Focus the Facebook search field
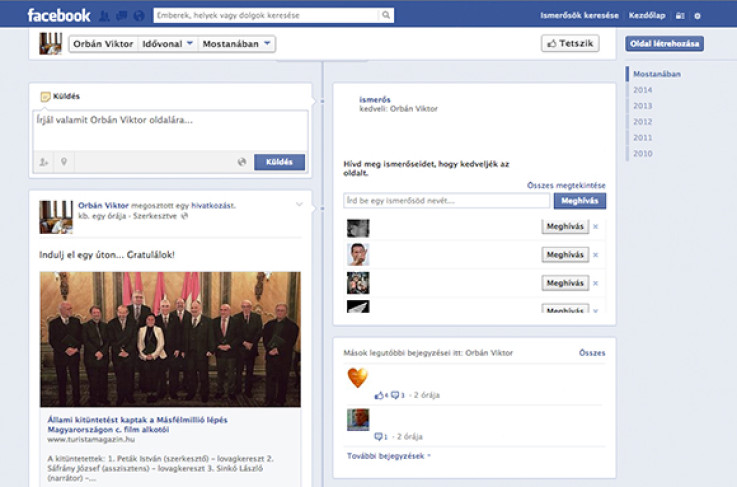 coord(267,15)
